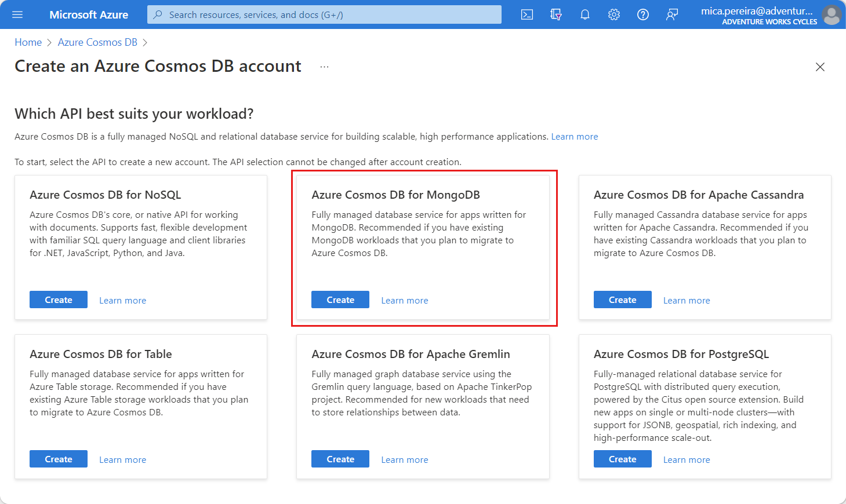Image resolution: width=846 pixels, height=504 pixels.
Task: Create an Azure Cosmos DB for Table account
Action: tap(58, 459)
